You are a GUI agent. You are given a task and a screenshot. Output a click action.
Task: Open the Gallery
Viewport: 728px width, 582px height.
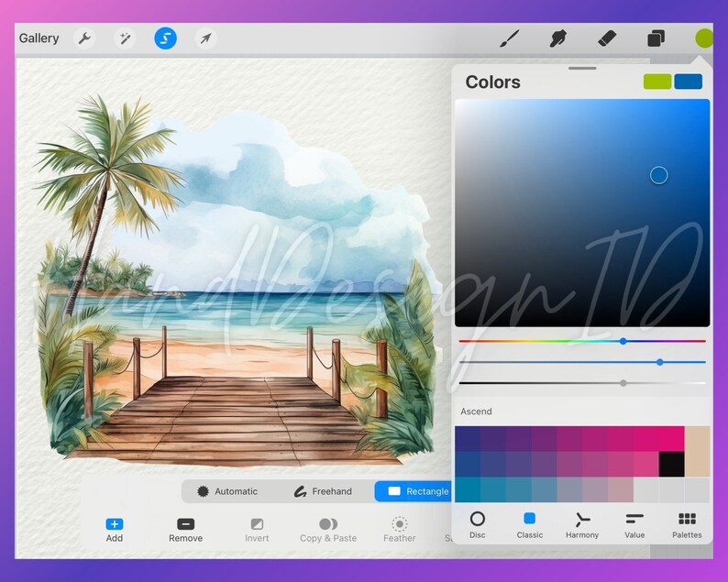coord(39,38)
